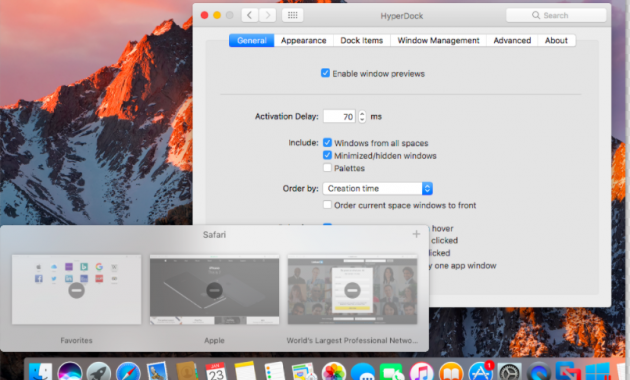Open Safari compass icon in dock
The height and width of the screenshot is (380, 630).
point(128,372)
